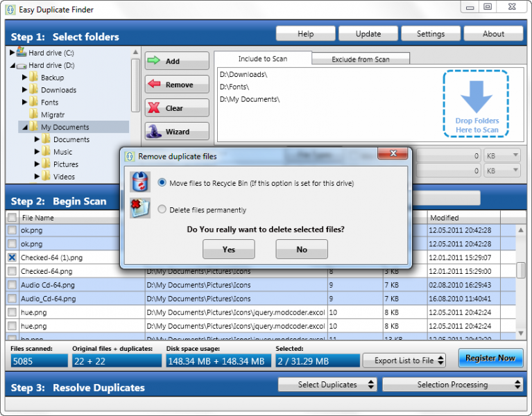532x416 pixels.
Task: Open the Select Duplicates dropdown
Action: [327, 385]
